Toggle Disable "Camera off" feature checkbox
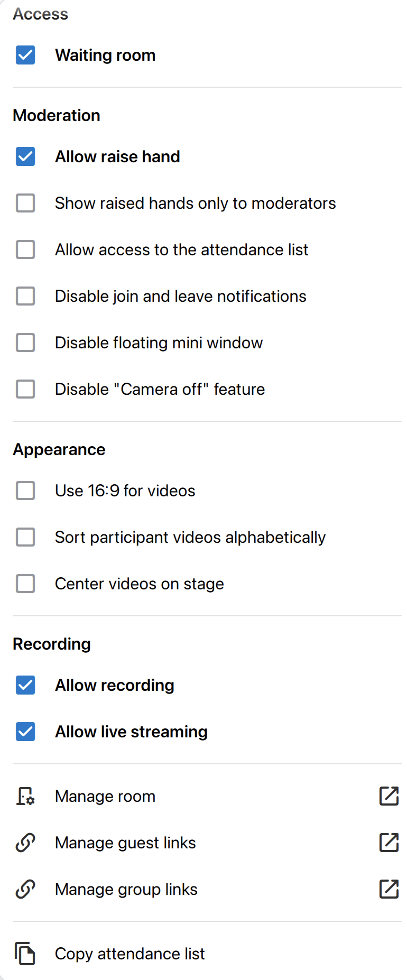This screenshot has height=980, width=407. 25,389
